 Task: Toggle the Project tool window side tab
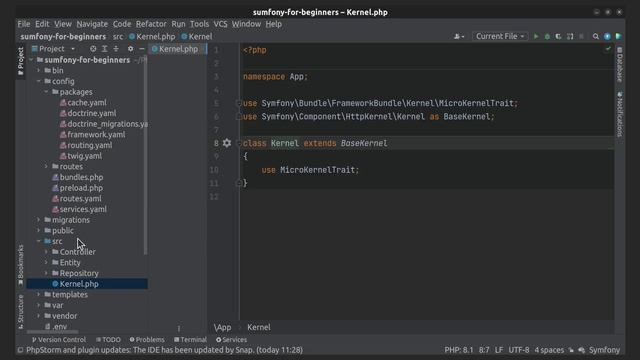click(x=20, y=61)
